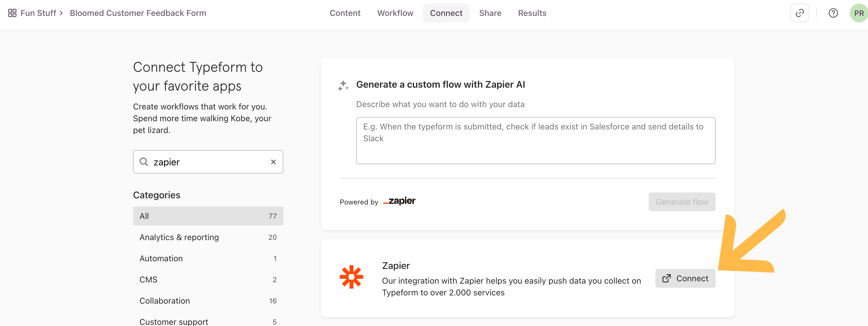Click the workspace grid icon beside Fun Stuff

[12, 13]
